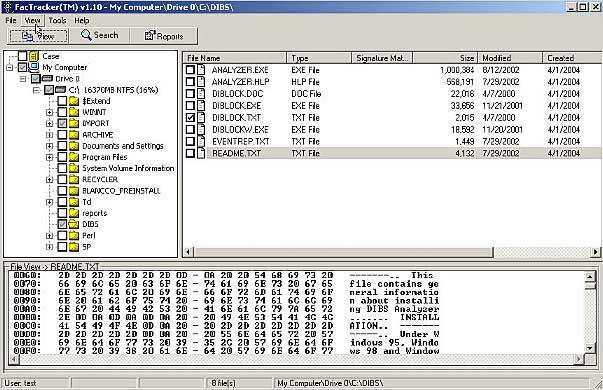
Task: Click the EVENTREP.TXT file icon
Action: [201, 141]
